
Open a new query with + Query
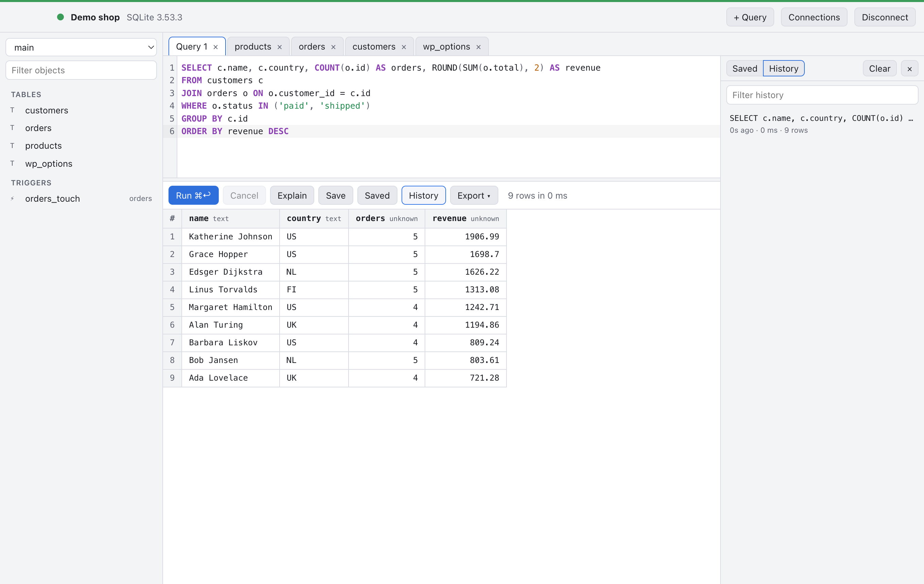click(750, 17)
